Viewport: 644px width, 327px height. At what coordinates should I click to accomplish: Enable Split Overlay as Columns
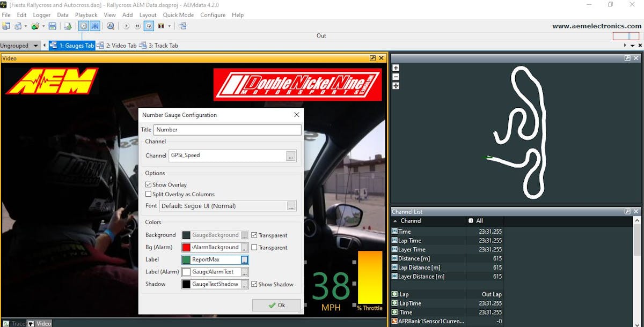149,195
